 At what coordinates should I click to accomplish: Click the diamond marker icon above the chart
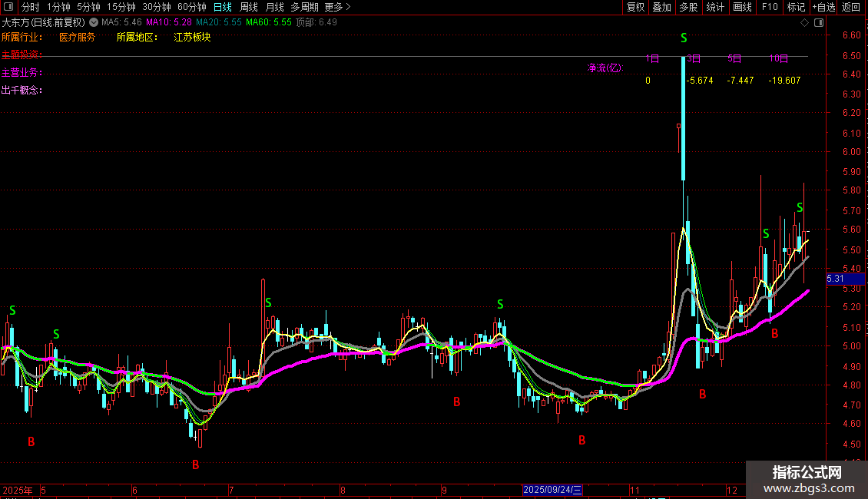tap(804, 23)
